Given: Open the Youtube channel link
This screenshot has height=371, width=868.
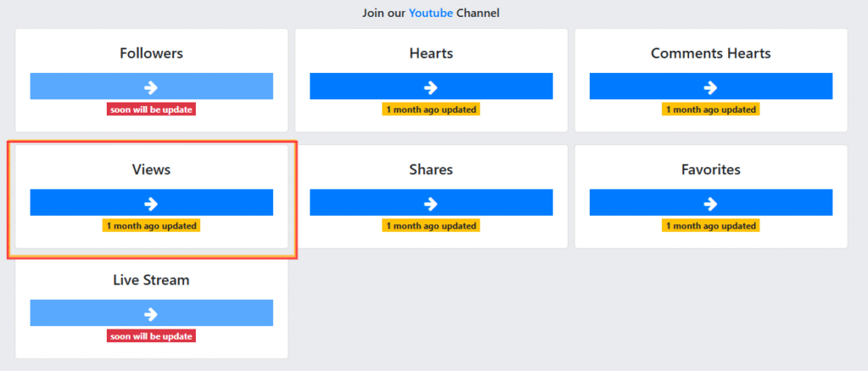Looking at the screenshot, I should [431, 14].
